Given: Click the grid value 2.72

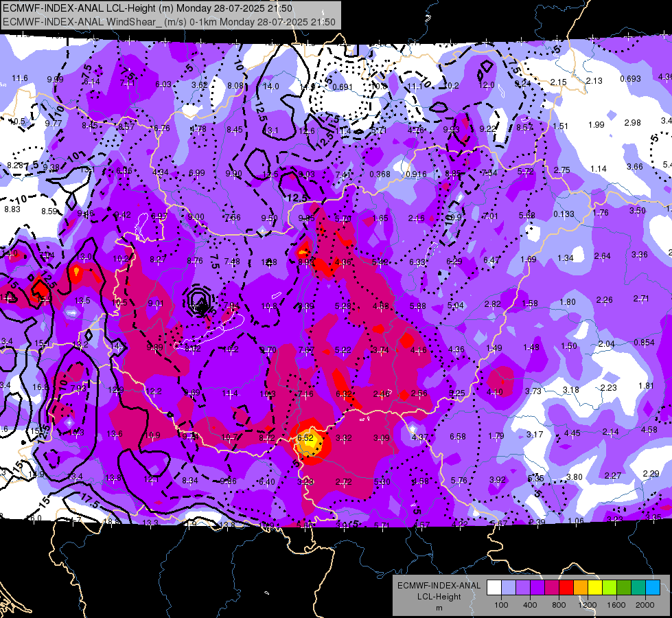Looking at the screenshot, I should tap(344, 482).
